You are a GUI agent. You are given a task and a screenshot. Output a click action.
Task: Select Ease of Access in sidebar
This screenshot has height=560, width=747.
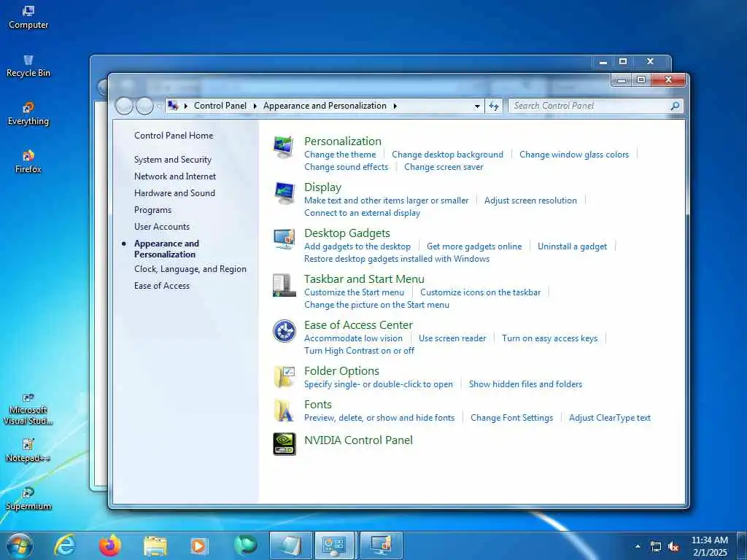pos(162,286)
